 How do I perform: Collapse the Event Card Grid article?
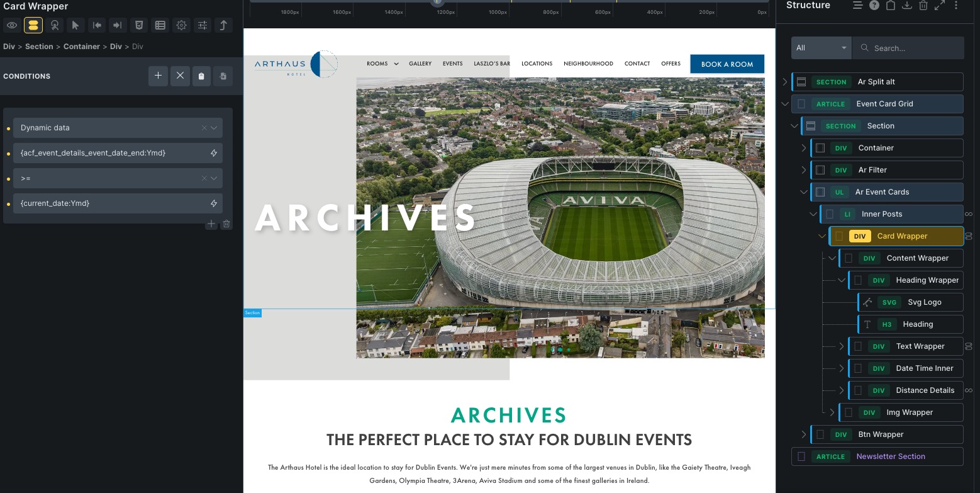(x=785, y=104)
